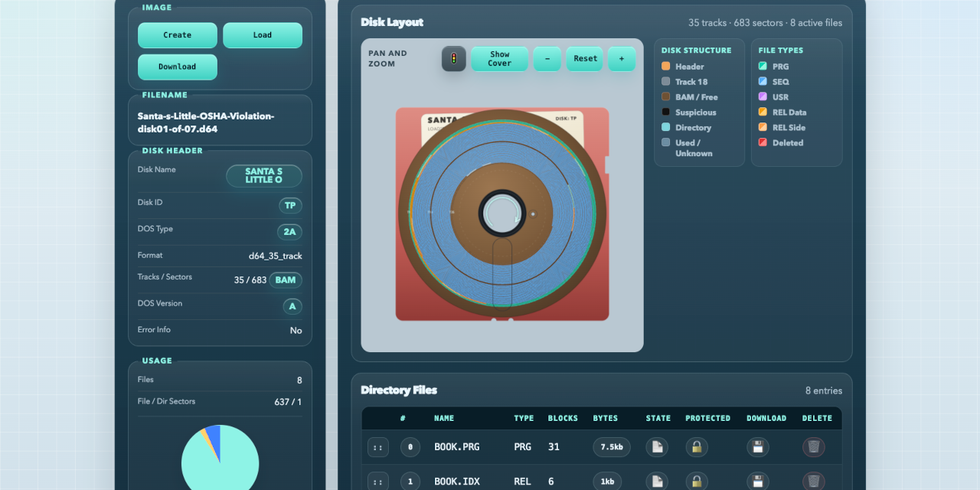Click the SEQ file type swatch
This screenshot has width=980, height=490.
(x=763, y=82)
